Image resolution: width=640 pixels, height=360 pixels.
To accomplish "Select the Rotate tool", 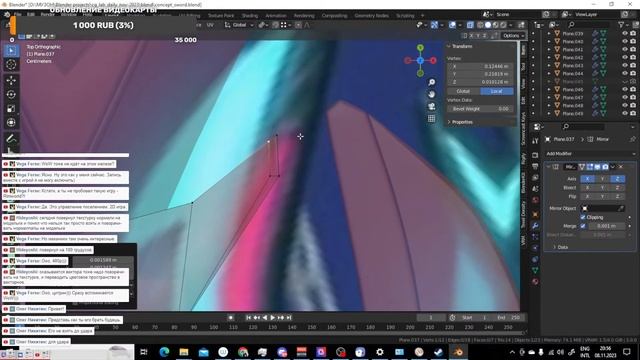I will coord(11,94).
